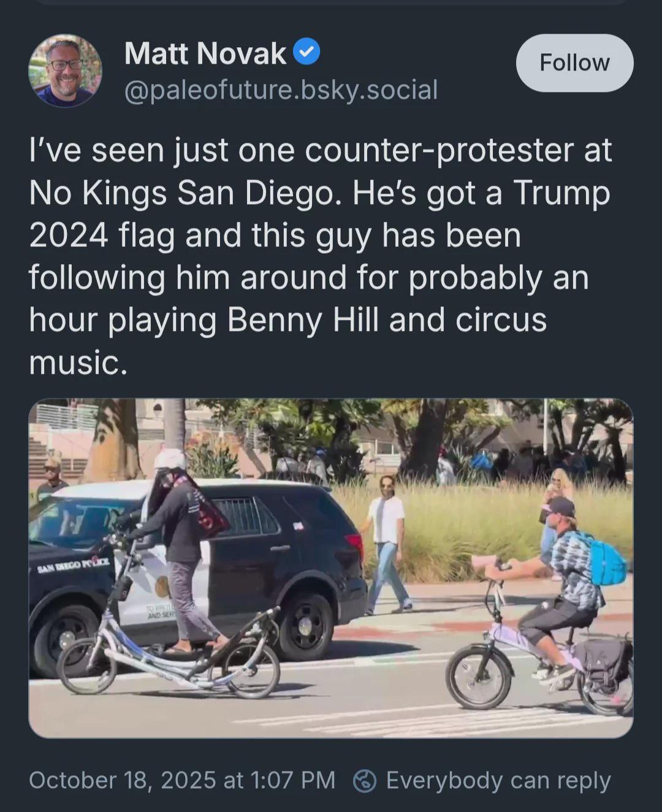The image size is (662, 812).
Task: Open Matt Novak's profile avatar photo
Action: pyautogui.click(x=65, y=70)
